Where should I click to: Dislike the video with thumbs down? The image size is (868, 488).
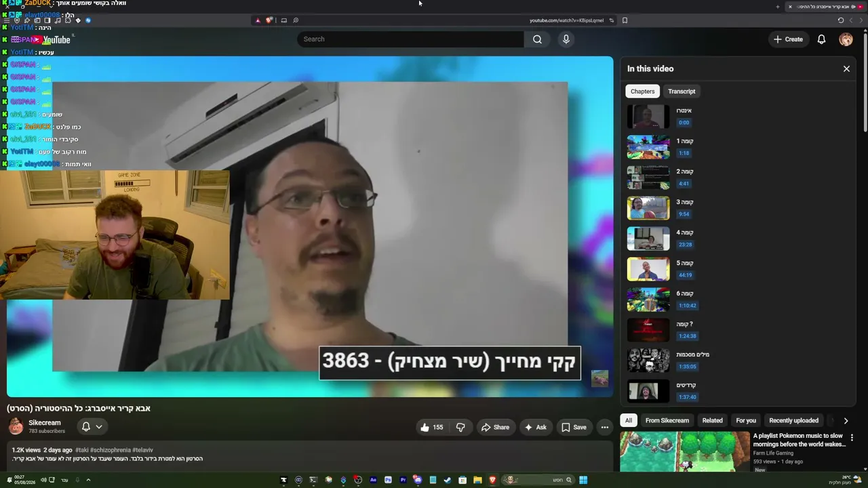coord(460,427)
